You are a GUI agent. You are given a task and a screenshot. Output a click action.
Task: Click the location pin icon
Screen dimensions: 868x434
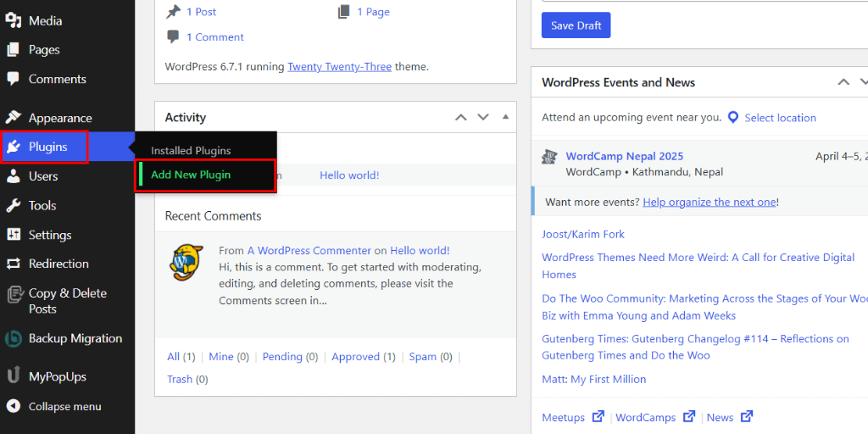tap(733, 117)
